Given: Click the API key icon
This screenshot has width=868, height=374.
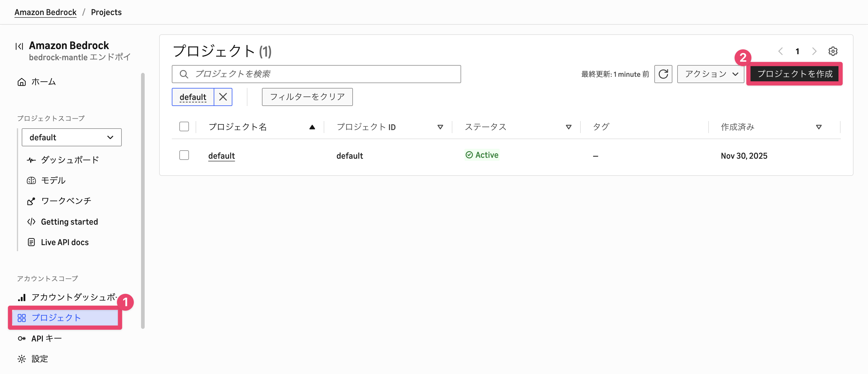Looking at the screenshot, I should pos(22,338).
